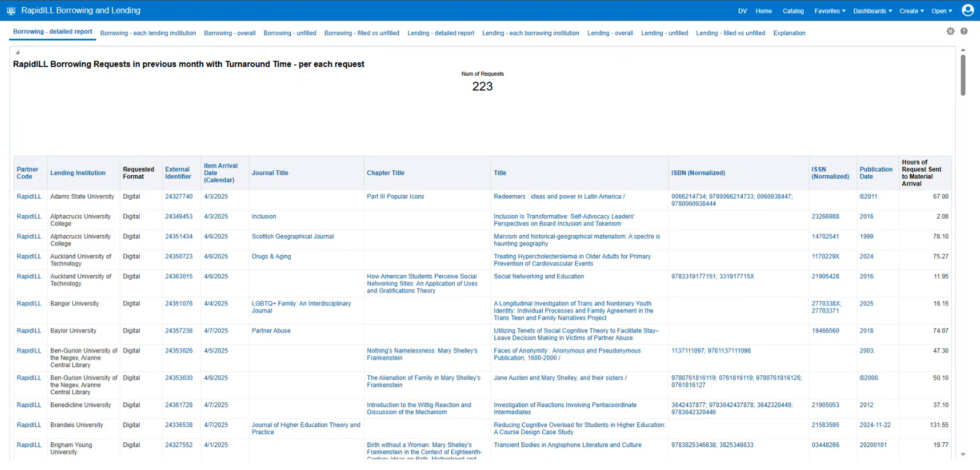Click the Drugs & Aging journal title

271,257
